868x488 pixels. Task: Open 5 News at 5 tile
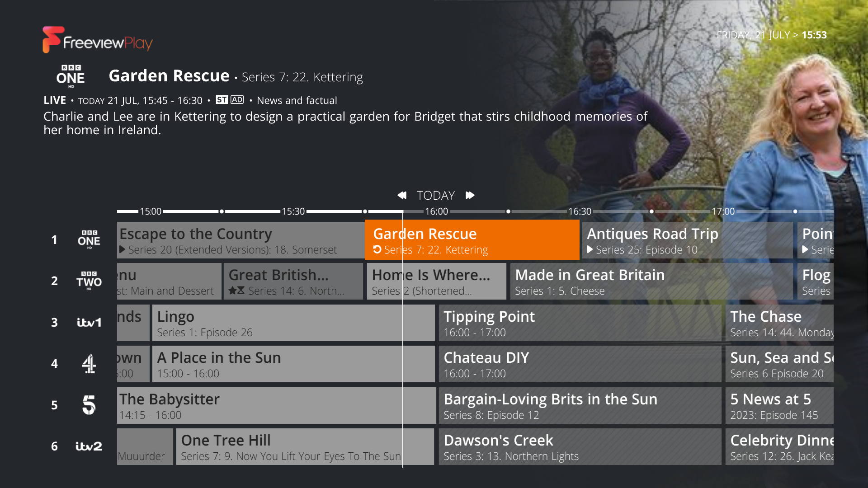tap(779, 405)
